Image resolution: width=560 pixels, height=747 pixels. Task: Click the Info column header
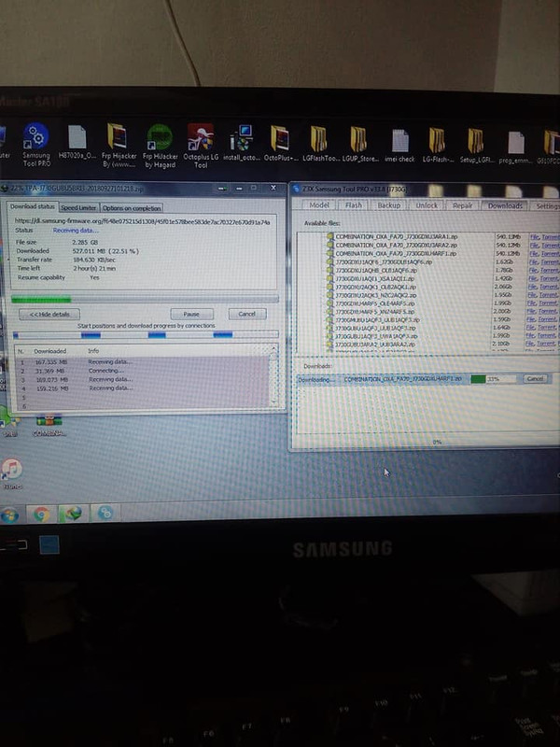93,351
